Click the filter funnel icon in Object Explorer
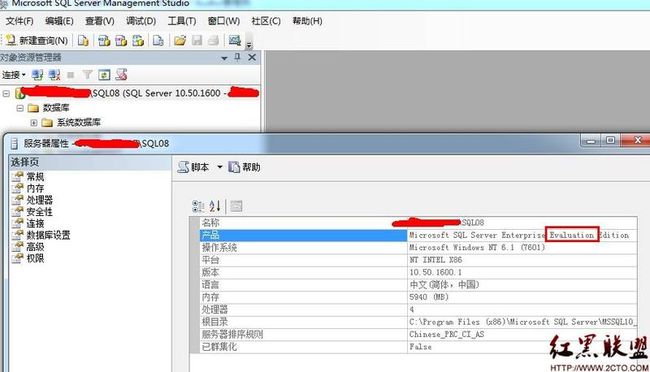The height and width of the screenshot is (372, 650). (x=87, y=75)
